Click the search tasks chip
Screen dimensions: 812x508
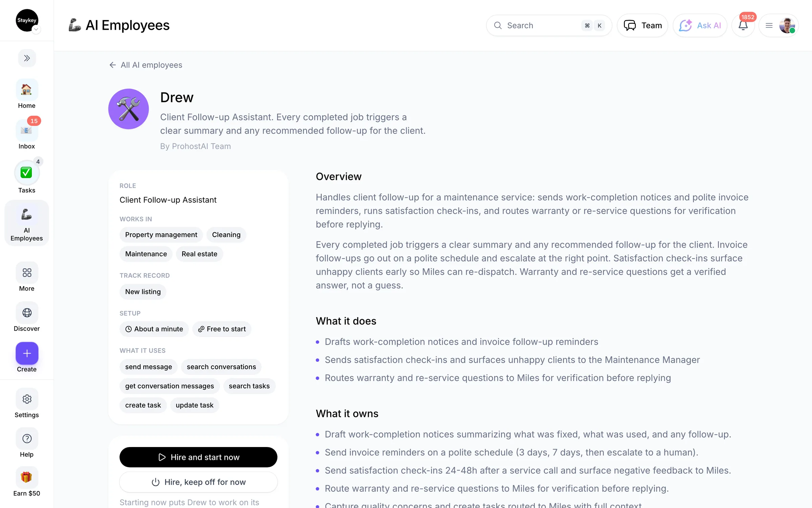[x=249, y=386]
